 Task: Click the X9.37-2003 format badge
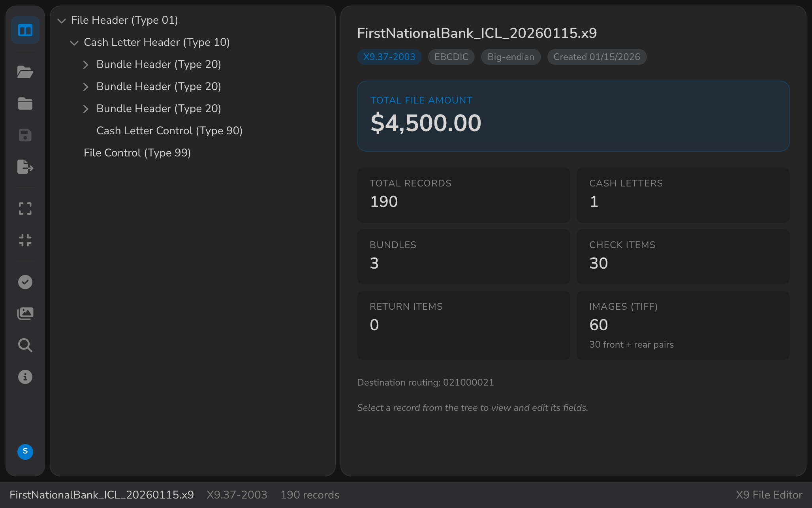[x=389, y=57]
